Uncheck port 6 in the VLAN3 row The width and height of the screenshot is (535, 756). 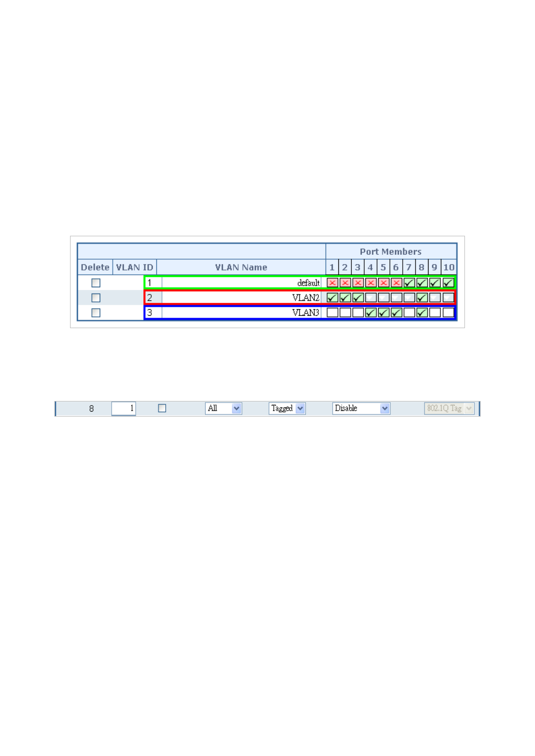click(397, 312)
